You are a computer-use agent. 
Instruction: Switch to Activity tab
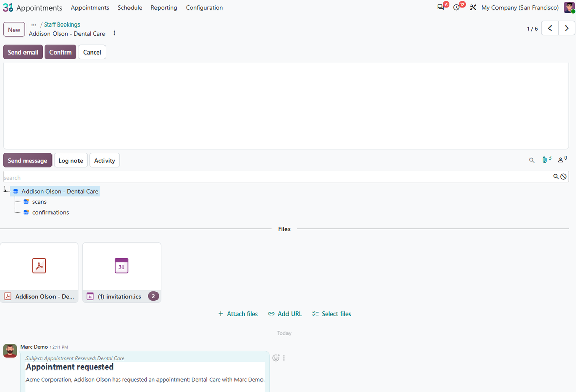click(104, 160)
